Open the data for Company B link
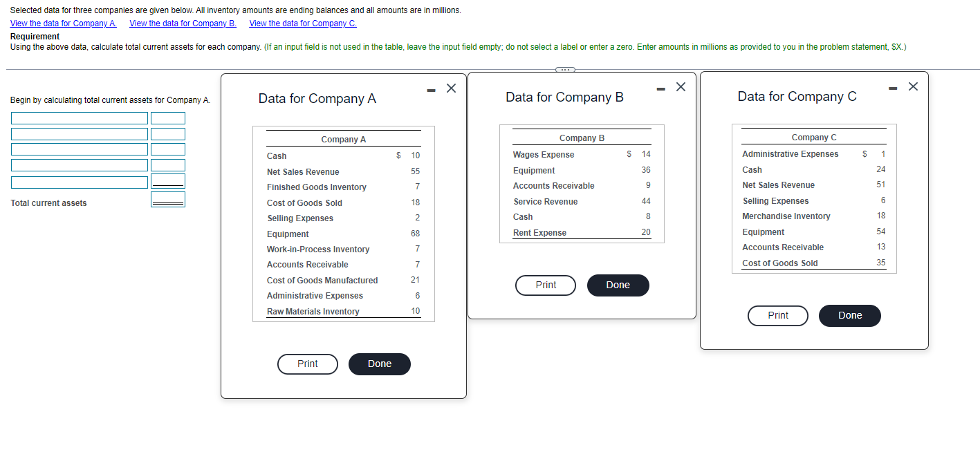The image size is (980, 452). click(x=182, y=23)
